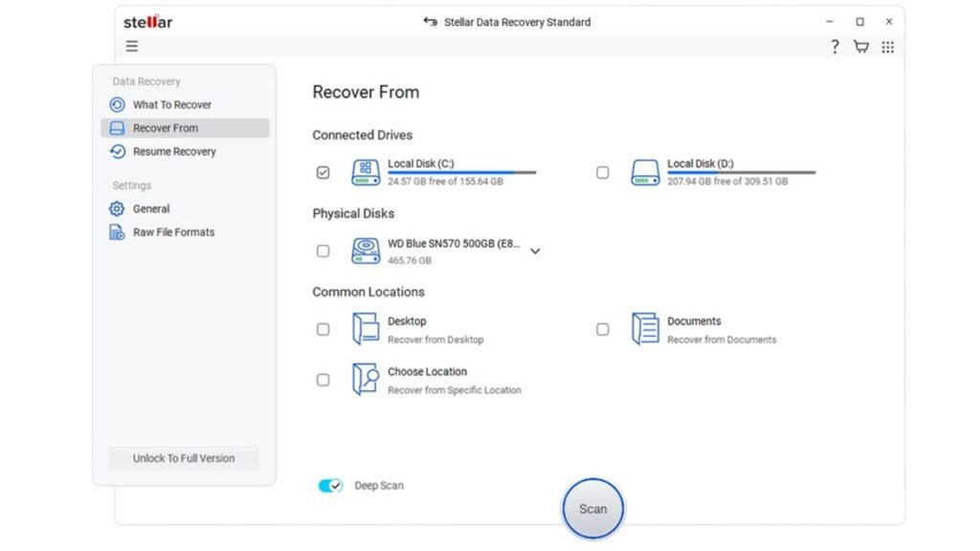
Task: Click the help question mark icon
Action: (835, 47)
